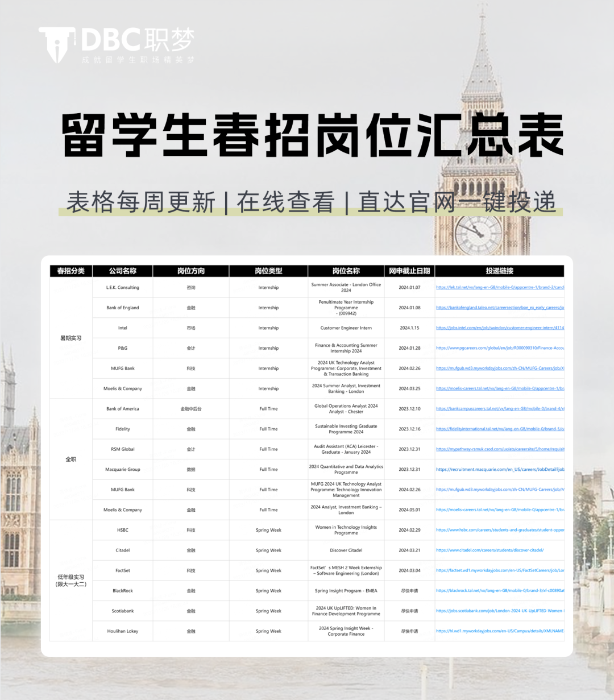
Task: Select the Houlihan Lokey company cell
Action: coord(123,631)
